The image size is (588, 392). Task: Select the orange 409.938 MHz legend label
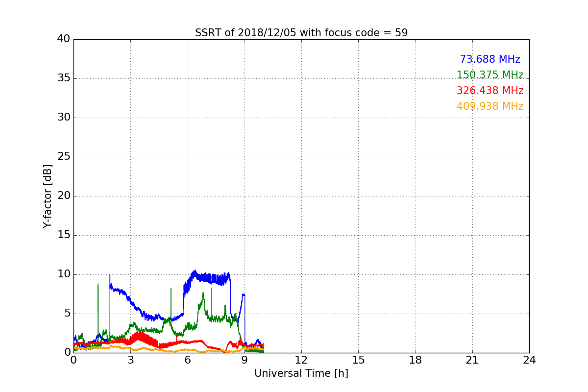coord(490,106)
